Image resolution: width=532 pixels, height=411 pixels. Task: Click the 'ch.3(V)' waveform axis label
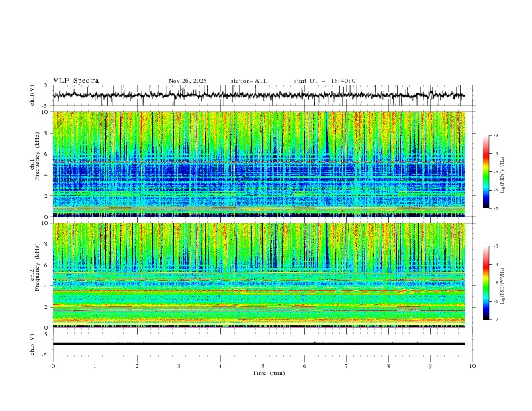[32, 345]
